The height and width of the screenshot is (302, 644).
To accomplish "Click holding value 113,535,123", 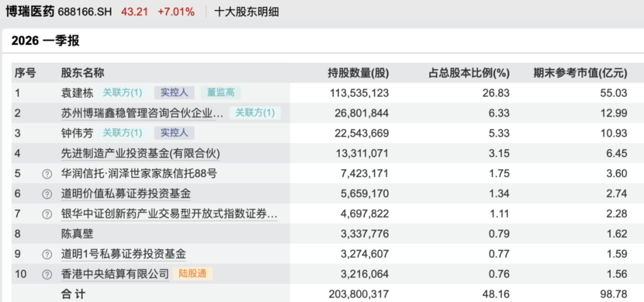I will click(x=360, y=93).
